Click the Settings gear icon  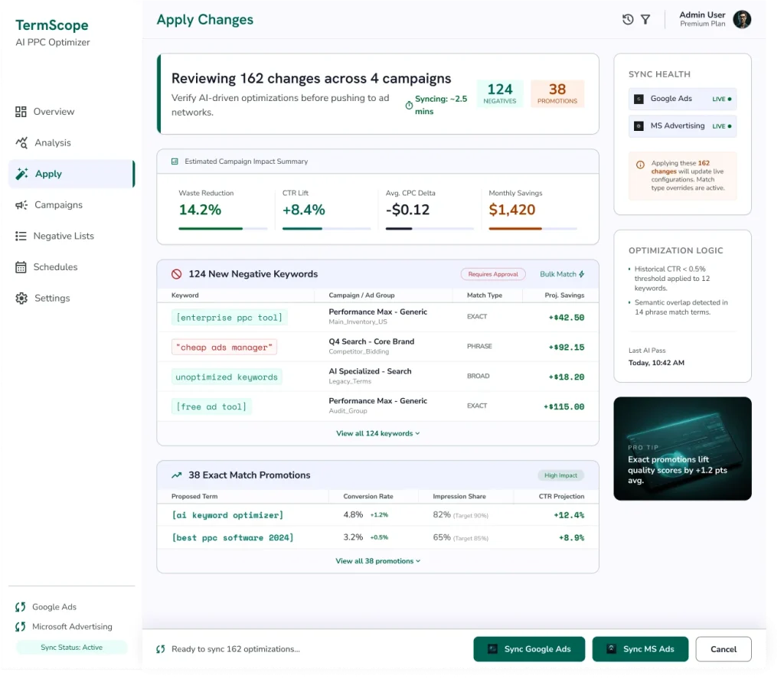point(21,298)
